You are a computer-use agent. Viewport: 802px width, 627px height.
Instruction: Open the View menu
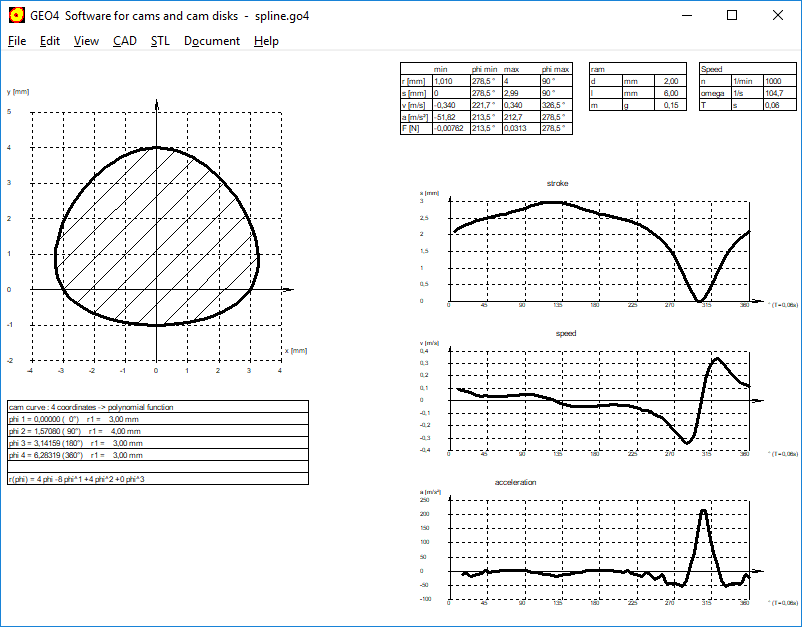pos(86,41)
